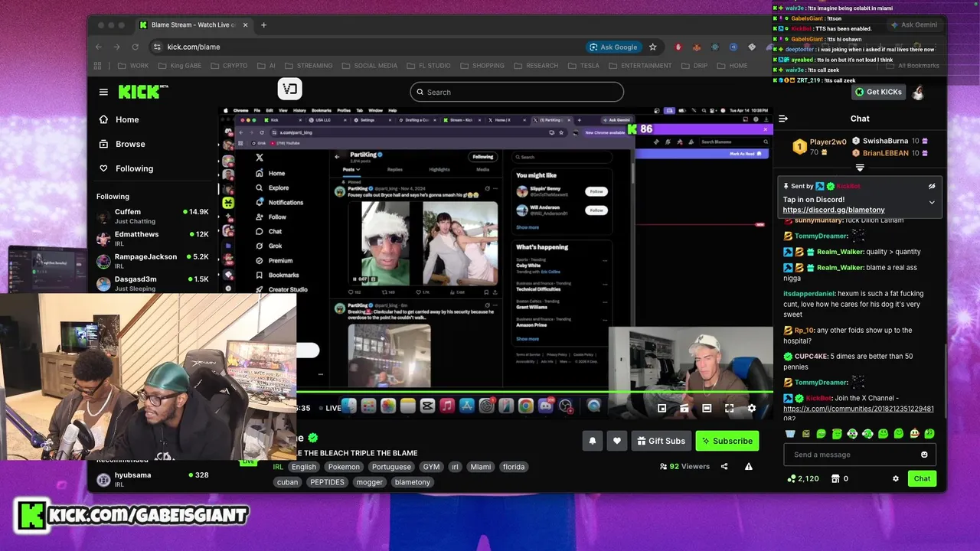Report the stream via warning triangle icon

point(749,467)
